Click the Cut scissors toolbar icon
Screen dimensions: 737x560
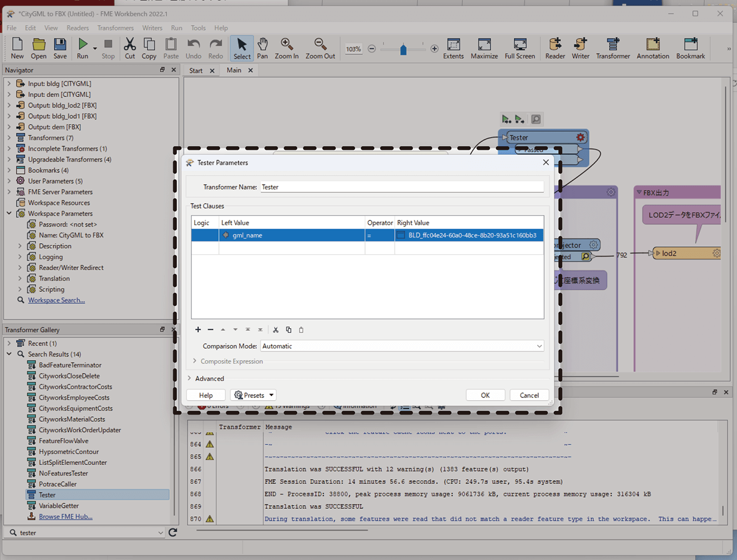pos(130,48)
